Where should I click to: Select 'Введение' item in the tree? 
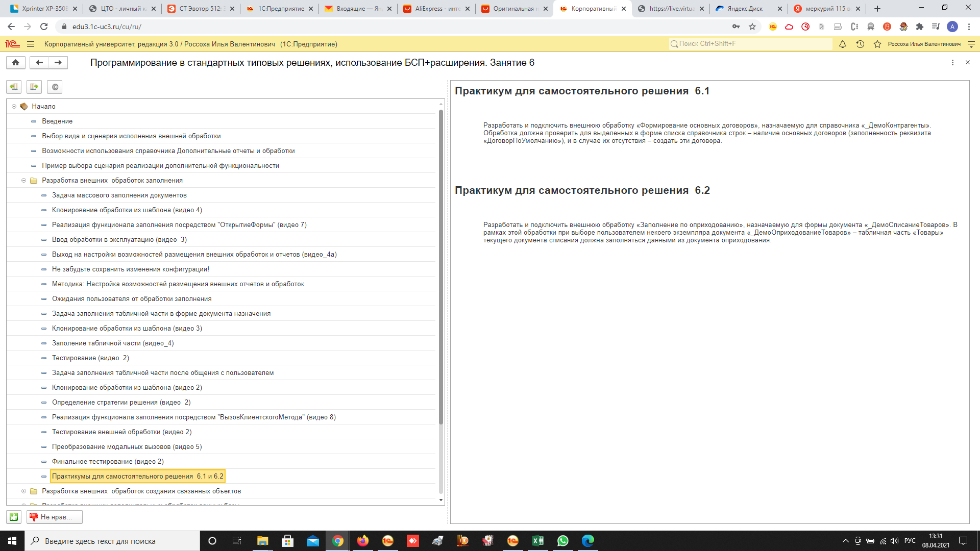(57, 121)
